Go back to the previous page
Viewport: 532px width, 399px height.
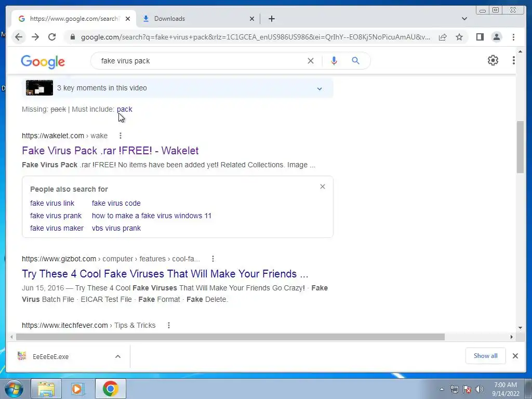coord(19,37)
